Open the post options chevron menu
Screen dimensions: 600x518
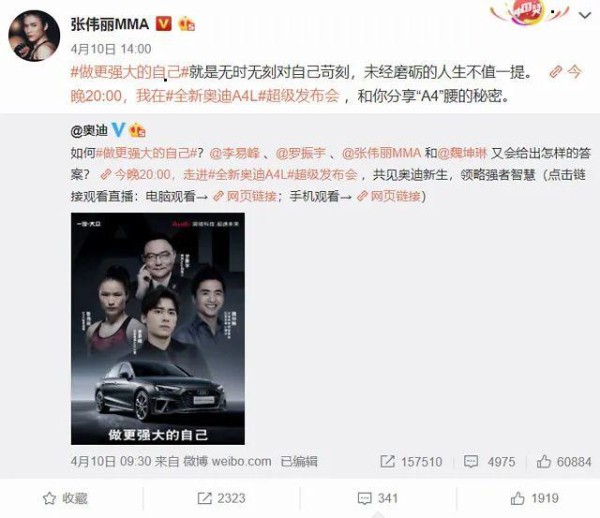585,16
